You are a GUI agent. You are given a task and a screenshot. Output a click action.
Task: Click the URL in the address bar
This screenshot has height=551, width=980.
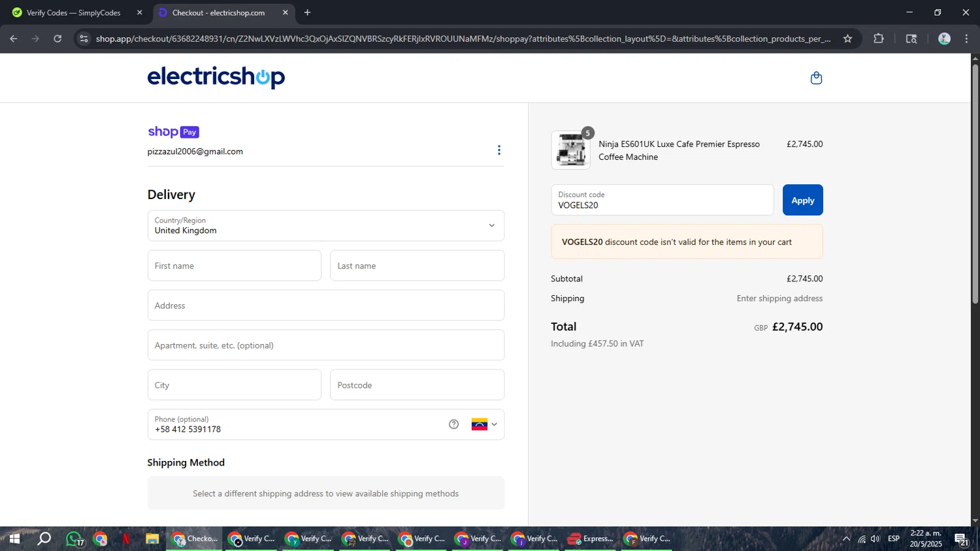(x=463, y=39)
